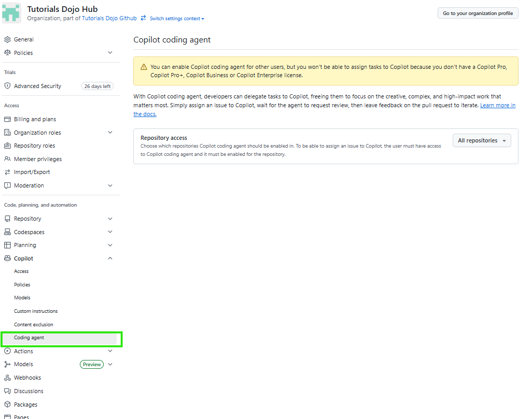Expand the Actions section
The height and width of the screenshot is (419, 532).
[110, 351]
